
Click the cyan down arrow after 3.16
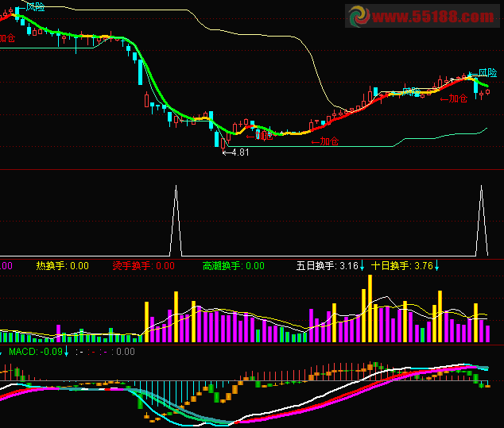click(x=362, y=266)
